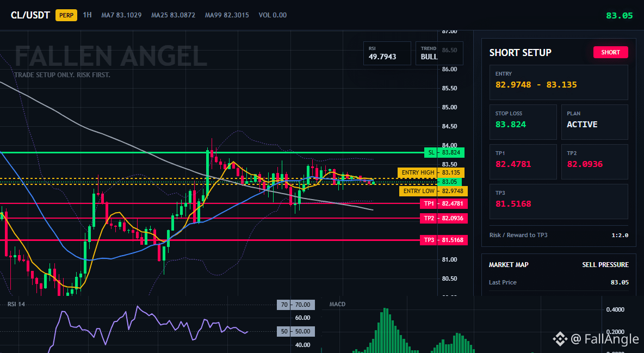Screen dimensions: 644x353
Task: Click the TREND BULL info box
Action: [x=439, y=53]
